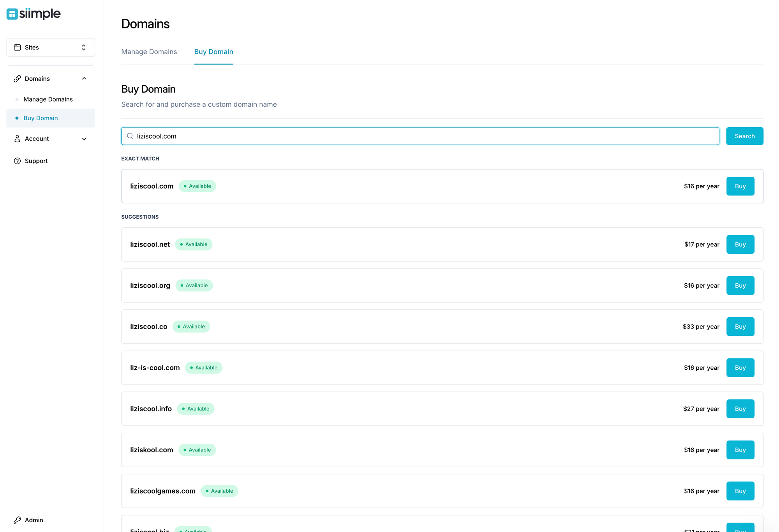
Task: Click the $33 per year price
Action: [701, 327]
